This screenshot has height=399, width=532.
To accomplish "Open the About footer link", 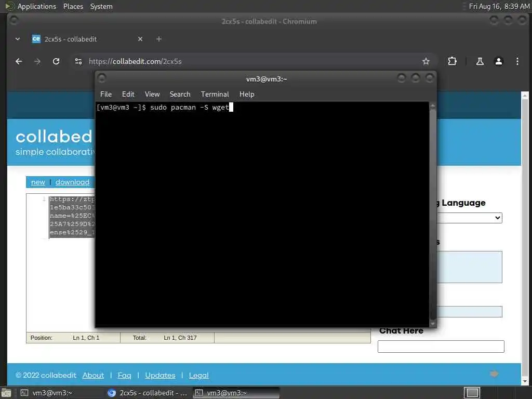I will pos(94,375).
